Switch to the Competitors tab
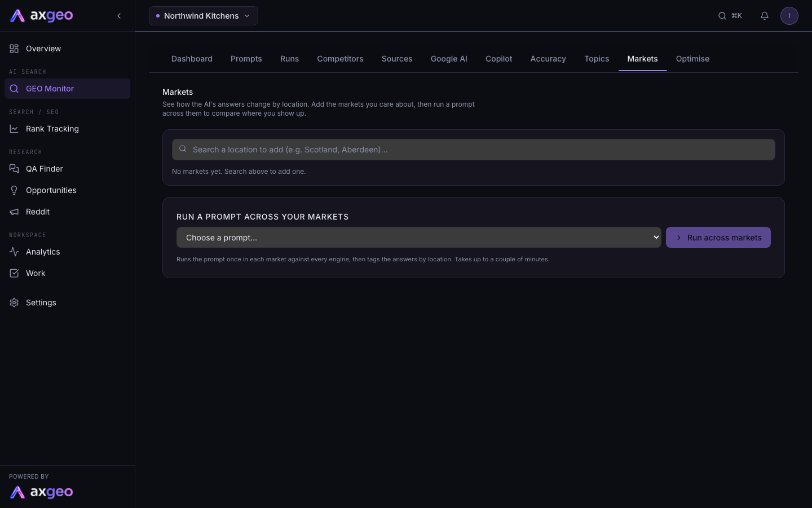The image size is (812, 508). coord(340,59)
